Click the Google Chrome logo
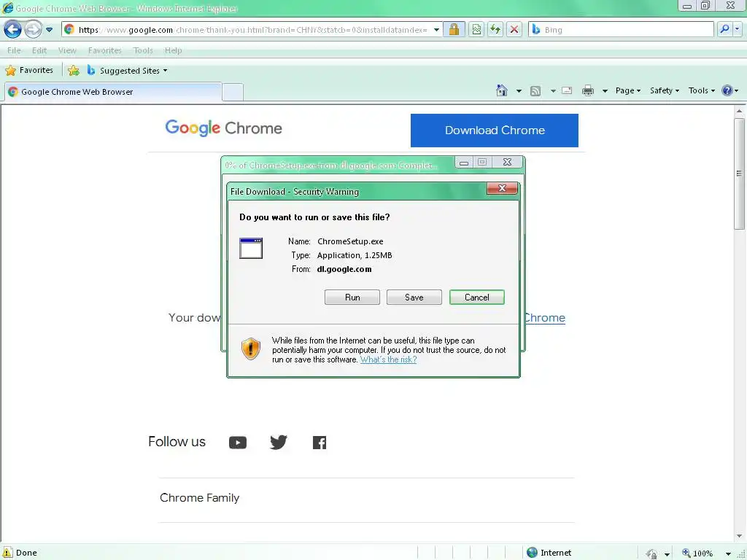The width and height of the screenshot is (747, 560). coord(223,128)
